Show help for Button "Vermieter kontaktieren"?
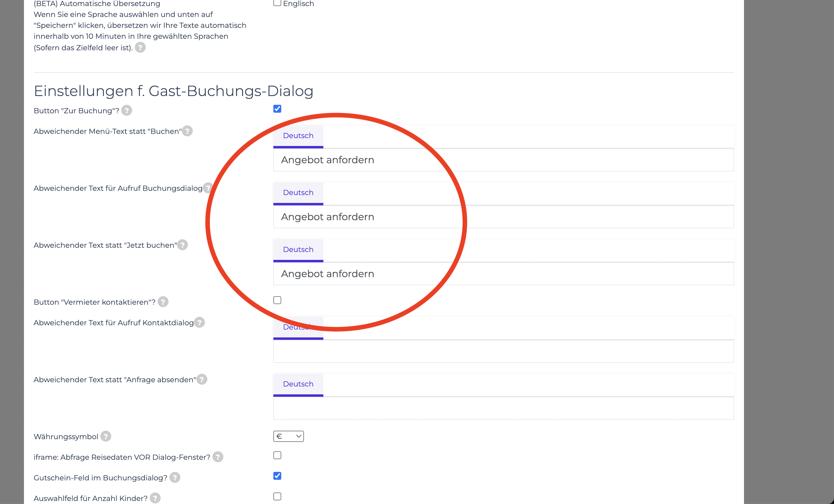The height and width of the screenshot is (504, 834). 163,302
